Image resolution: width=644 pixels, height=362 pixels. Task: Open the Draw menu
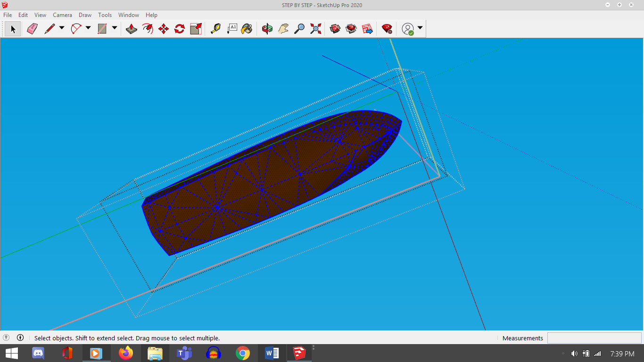click(x=85, y=15)
